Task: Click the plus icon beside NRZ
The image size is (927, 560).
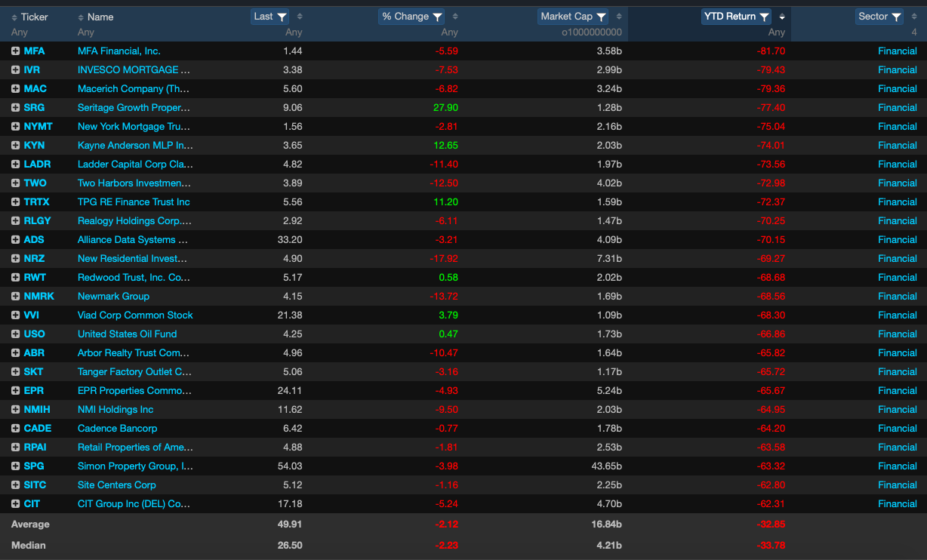Action: coord(15,258)
